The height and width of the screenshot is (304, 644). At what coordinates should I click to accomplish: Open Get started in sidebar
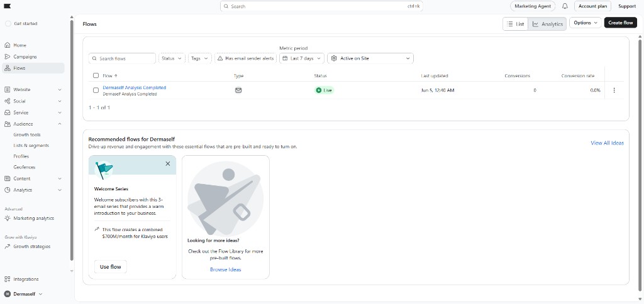25,24
